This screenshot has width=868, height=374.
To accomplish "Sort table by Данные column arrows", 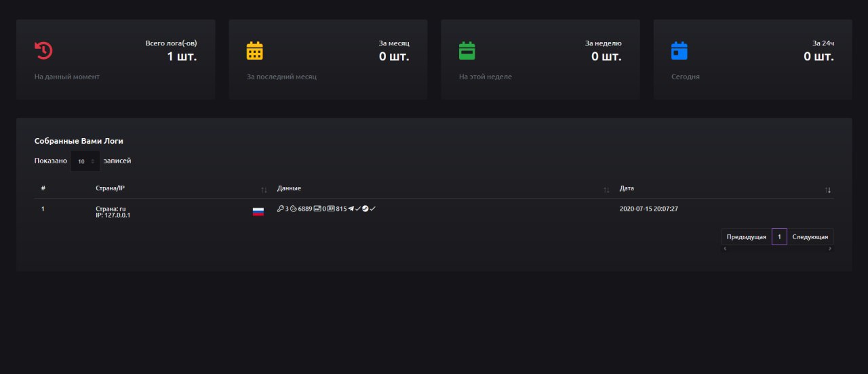I will (x=606, y=190).
